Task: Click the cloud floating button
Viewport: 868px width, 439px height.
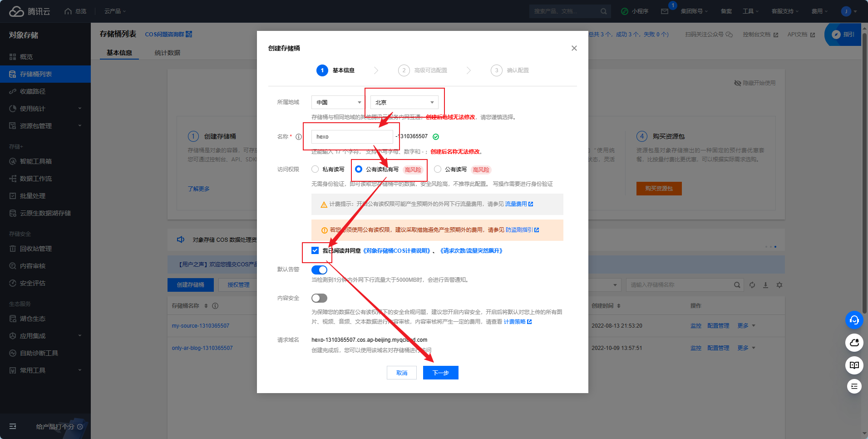Action: click(854, 343)
